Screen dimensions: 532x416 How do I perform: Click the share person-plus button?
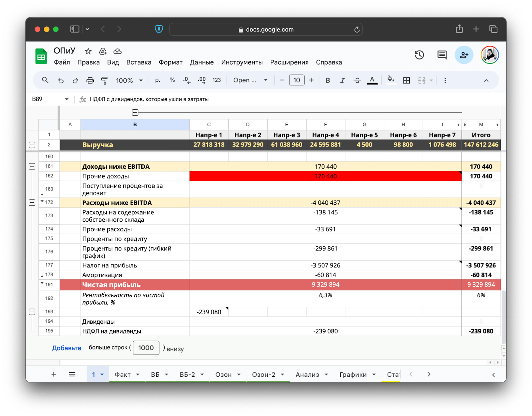[464, 55]
